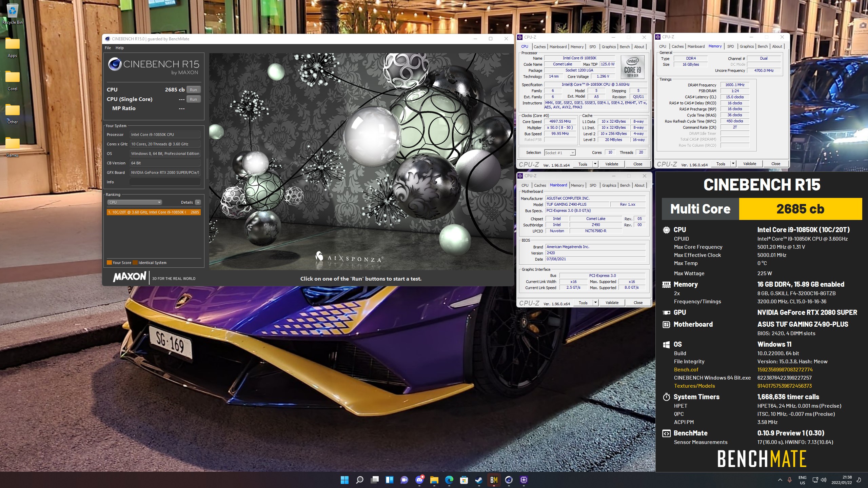
Task: Expand Tools arrow in Mainboard CPU-Z window
Action: (x=595, y=303)
